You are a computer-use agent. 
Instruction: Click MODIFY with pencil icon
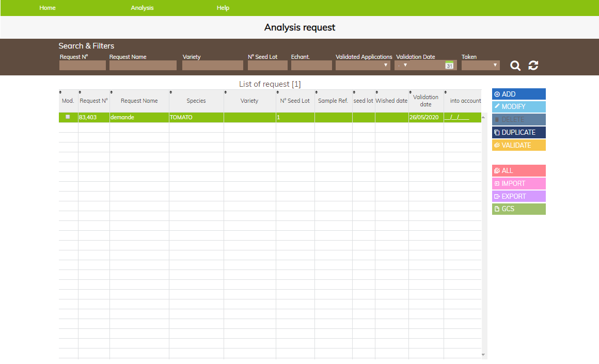coord(518,106)
